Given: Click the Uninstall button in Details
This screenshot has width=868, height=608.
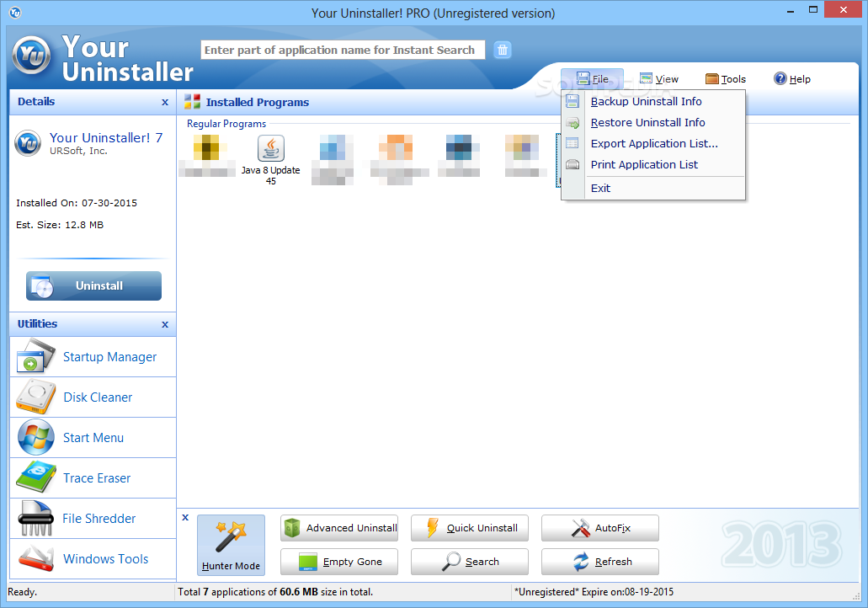Looking at the screenshot, I should pos(93,285).
